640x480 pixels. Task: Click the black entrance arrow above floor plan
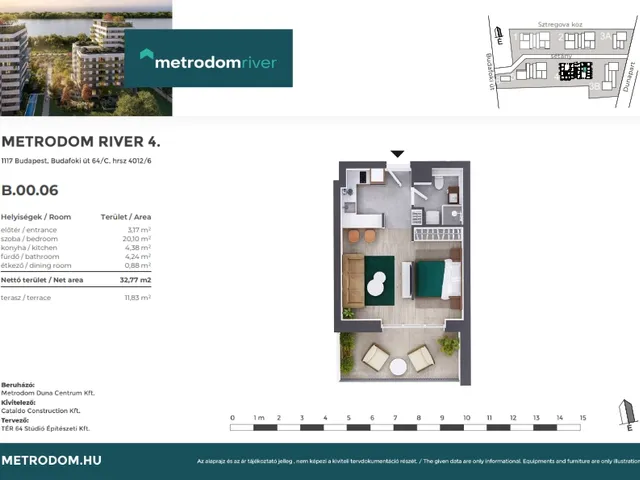click(397, 154)
